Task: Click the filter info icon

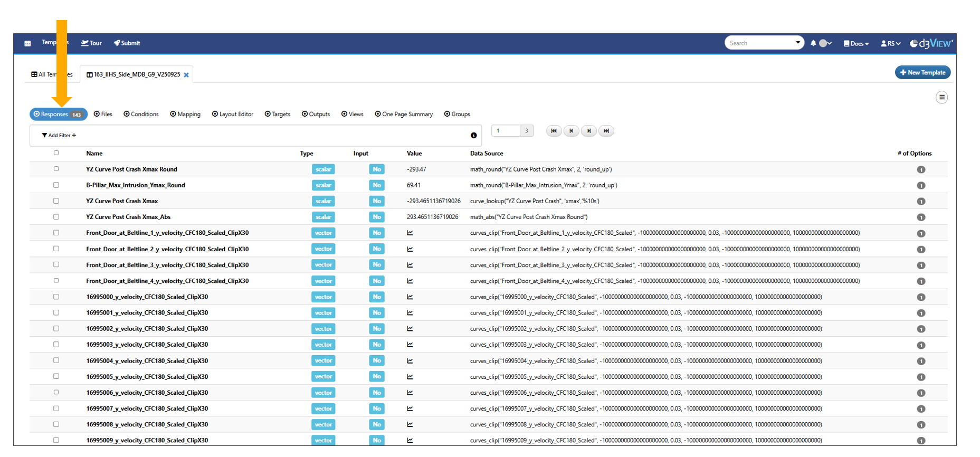Action: [473, 136]
